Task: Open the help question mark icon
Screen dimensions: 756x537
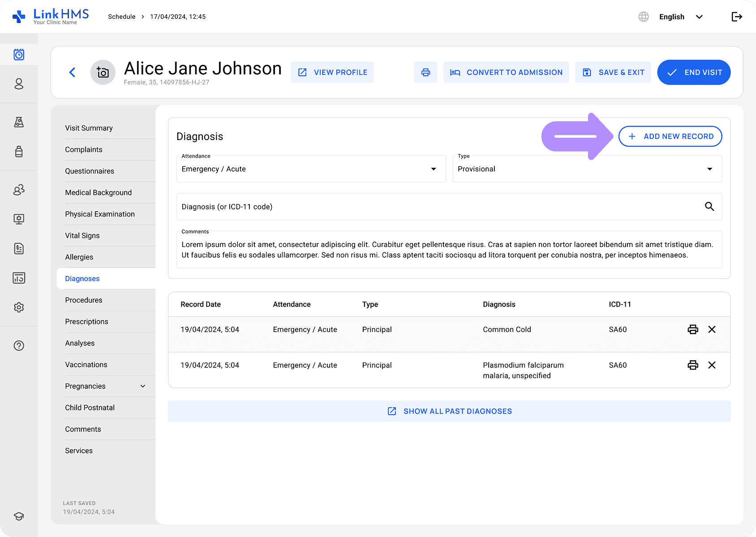Action: (19, 345)
